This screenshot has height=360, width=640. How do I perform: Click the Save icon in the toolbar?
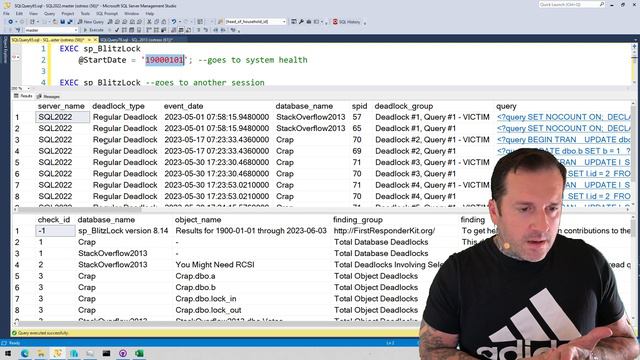pos(62,22)
